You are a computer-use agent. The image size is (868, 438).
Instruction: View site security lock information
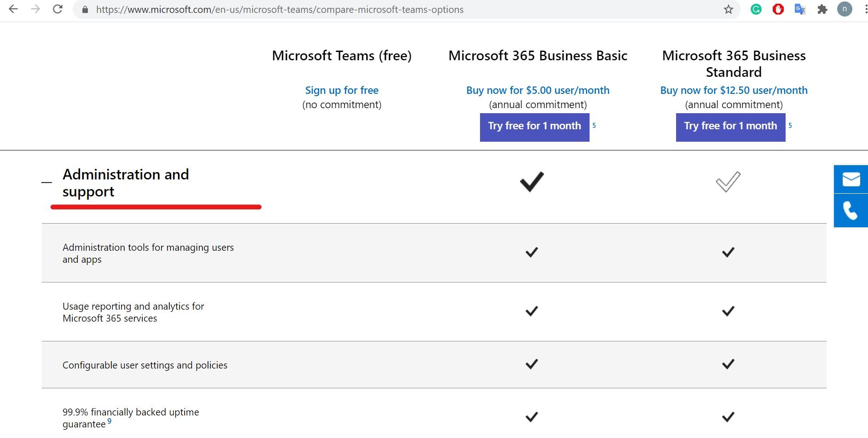coord(85,9)
